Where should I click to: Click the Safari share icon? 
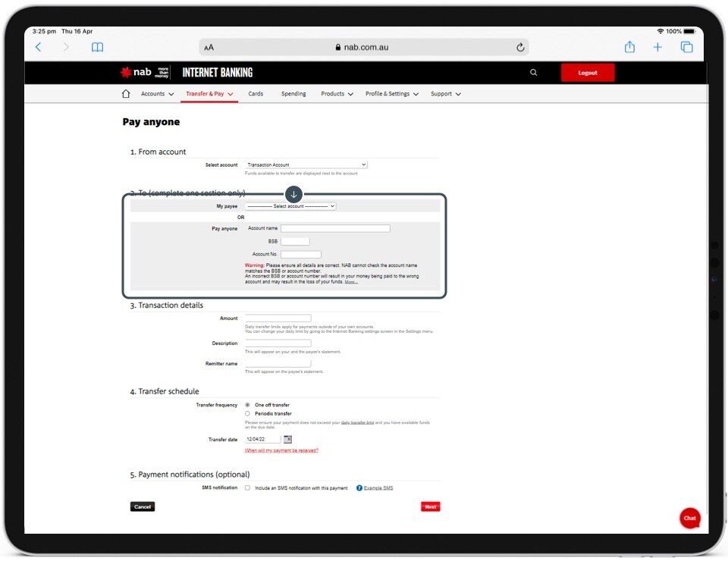[629, 47]
